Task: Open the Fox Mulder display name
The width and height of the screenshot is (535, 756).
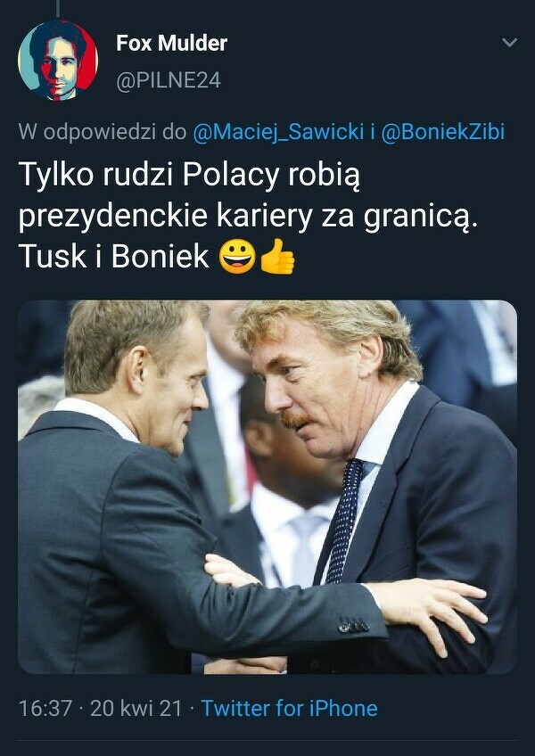Action: 171,44
